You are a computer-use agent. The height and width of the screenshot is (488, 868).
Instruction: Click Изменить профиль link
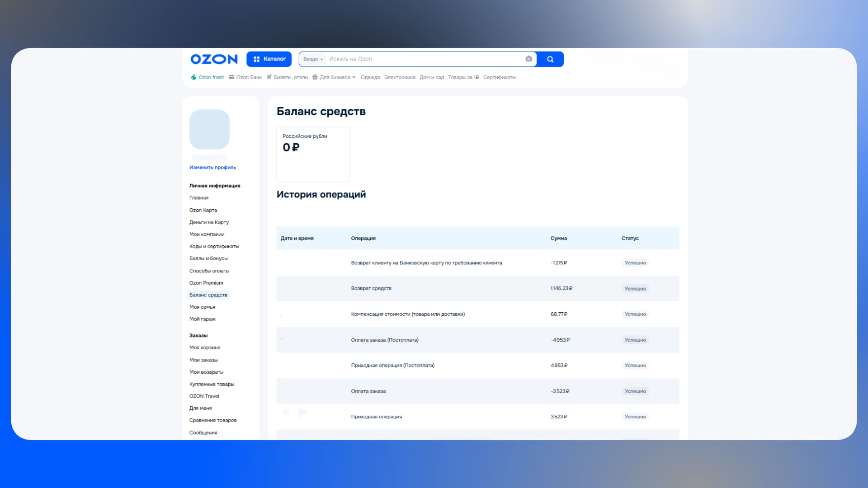tap(212, 168)
